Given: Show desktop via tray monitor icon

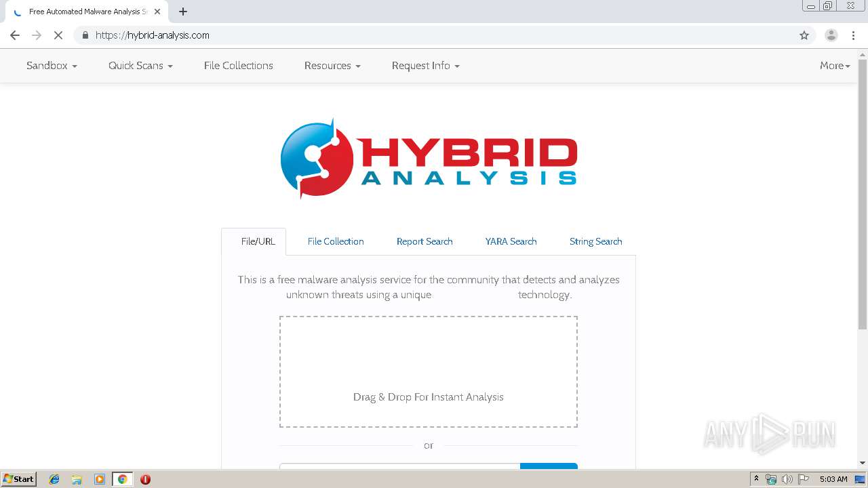Looking at the screenshot, I should pos(860,479).
